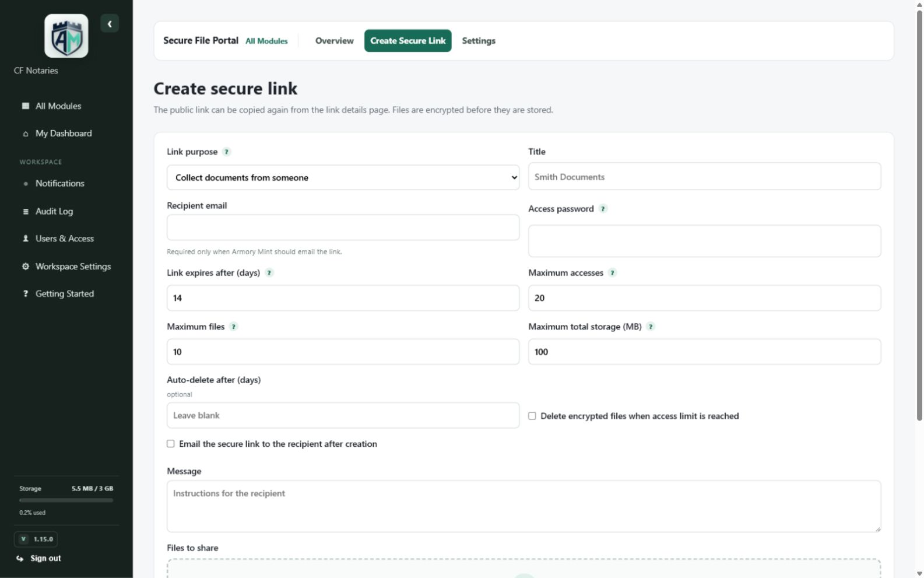Click the My Dashboard home icon
Image resolution: width=924 pixels, height=578 pixels.
coord(26,134)
